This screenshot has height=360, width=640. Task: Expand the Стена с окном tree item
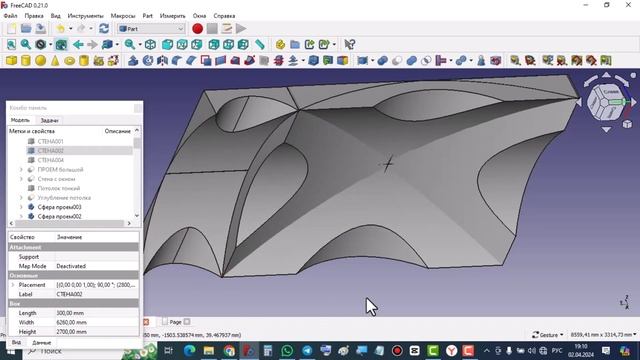(x=21, y=179)
